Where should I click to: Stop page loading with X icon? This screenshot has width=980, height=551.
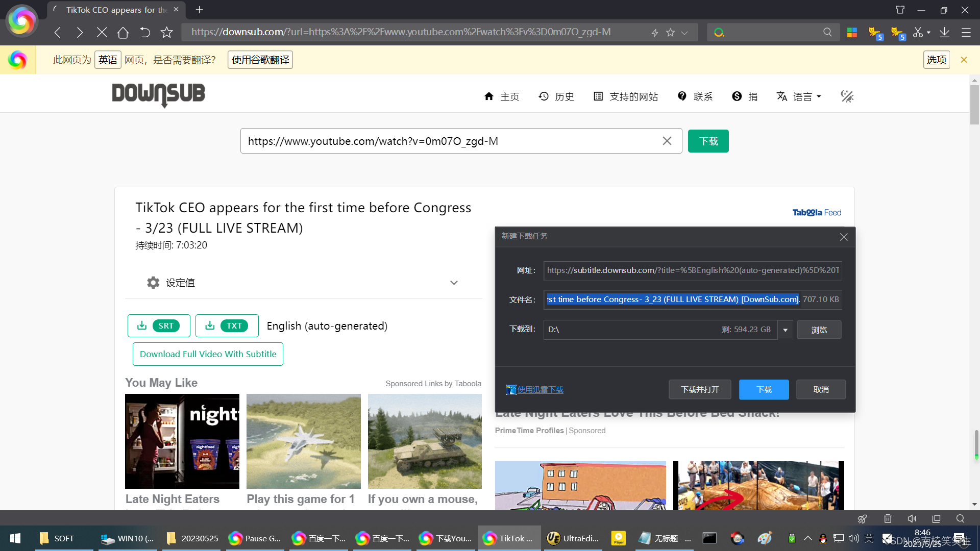[x=102, y=33]
